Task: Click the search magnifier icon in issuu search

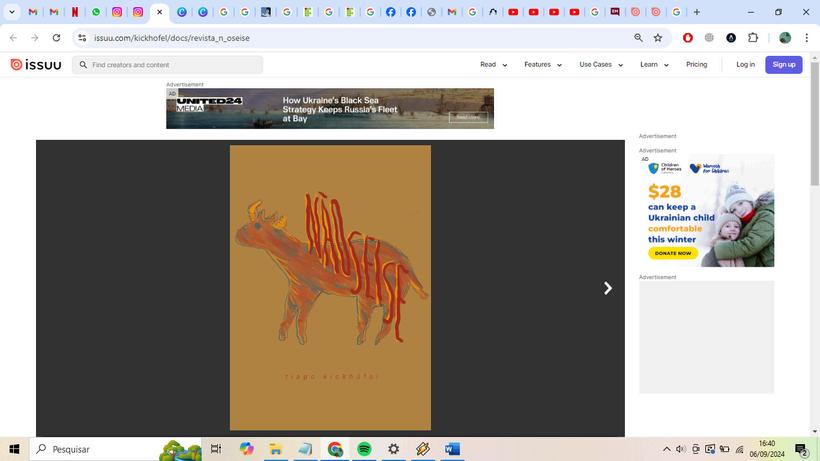Action: (83, 65)
